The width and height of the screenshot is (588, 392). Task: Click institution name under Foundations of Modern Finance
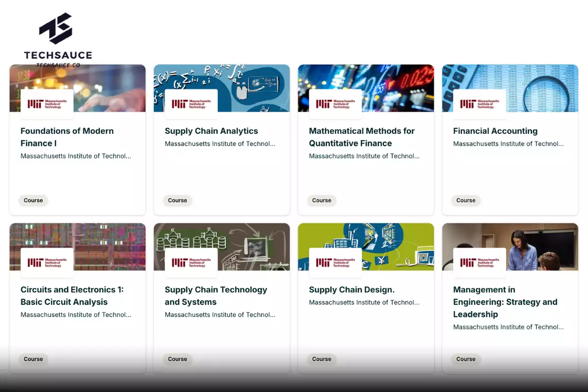(x=76, y=156)
